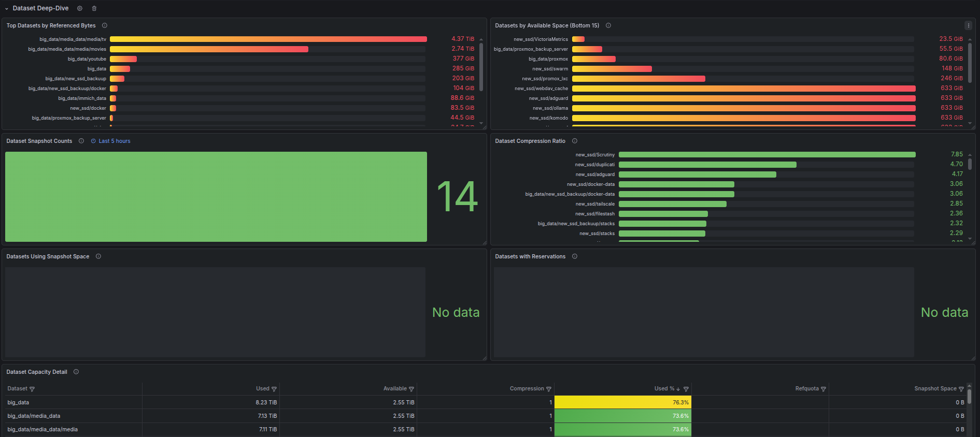The image size is (980, 437).
Task: Click the Refquota column header
Action: (807, 389)
